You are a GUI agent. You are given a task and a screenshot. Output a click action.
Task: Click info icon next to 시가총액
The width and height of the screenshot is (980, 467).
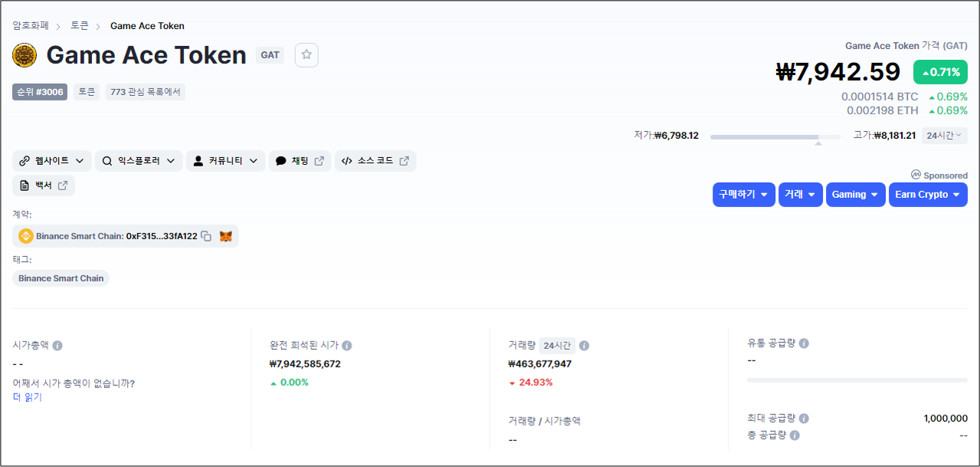[57, 346]
